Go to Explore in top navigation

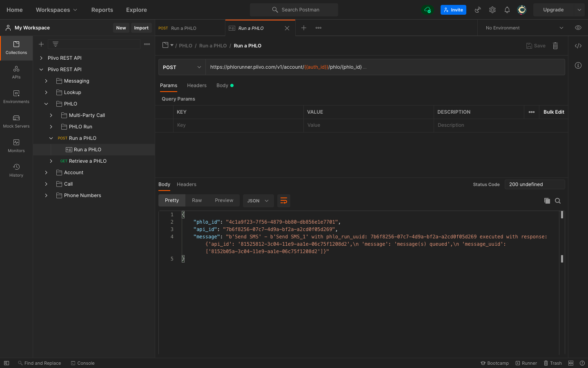(x=136, y=10)
